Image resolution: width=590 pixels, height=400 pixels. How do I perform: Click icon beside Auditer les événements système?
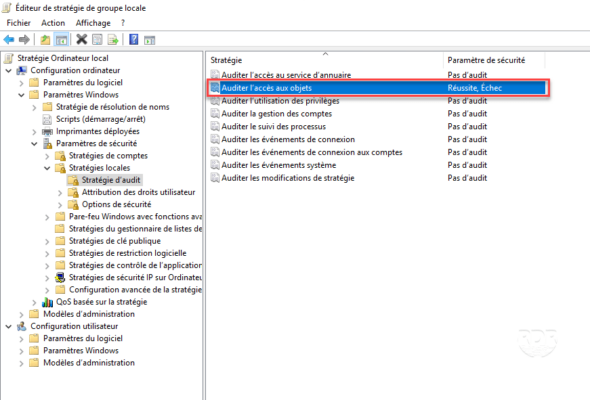point(215,165)
